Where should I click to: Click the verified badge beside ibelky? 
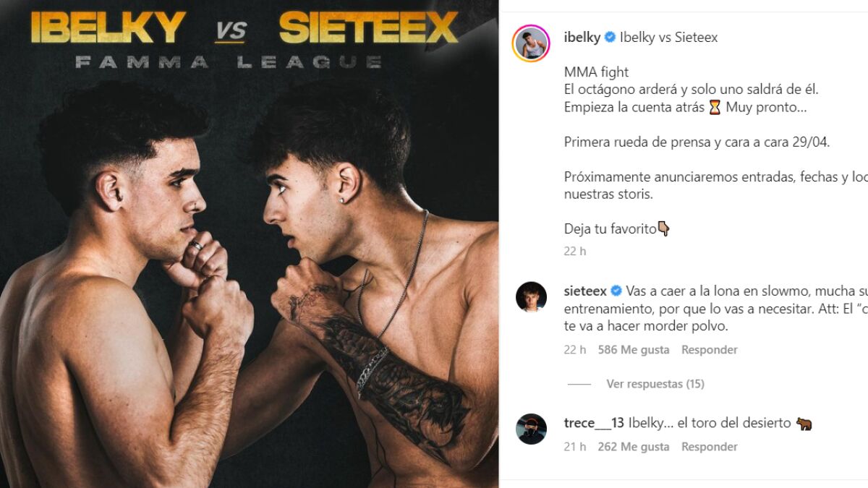coord(610,38)
